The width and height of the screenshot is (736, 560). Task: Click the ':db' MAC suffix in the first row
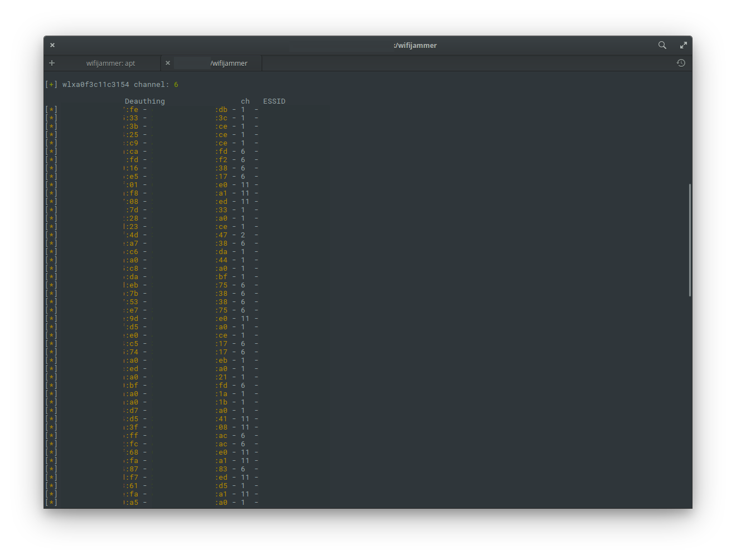pyautogui.click(x=221, y=110)
